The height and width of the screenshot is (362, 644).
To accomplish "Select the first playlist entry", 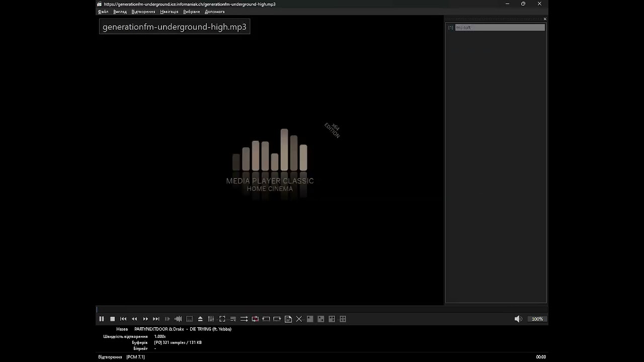I will point(496,27).
